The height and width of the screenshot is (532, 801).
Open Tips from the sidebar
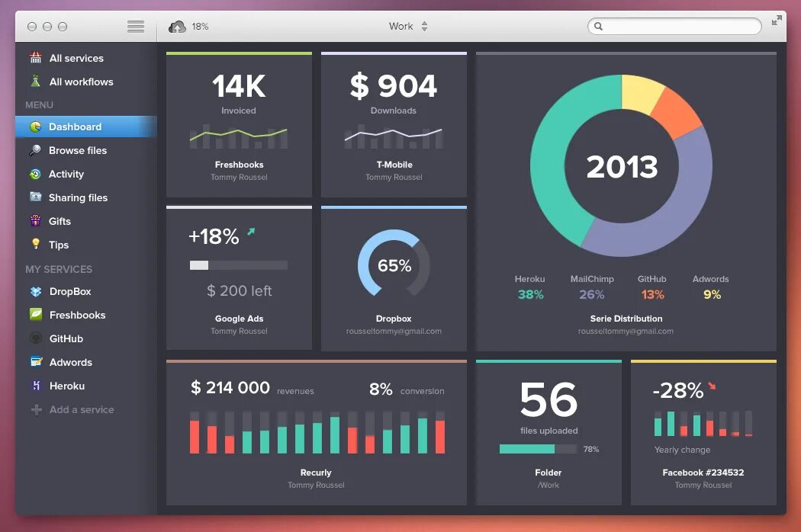coord(85,245)
